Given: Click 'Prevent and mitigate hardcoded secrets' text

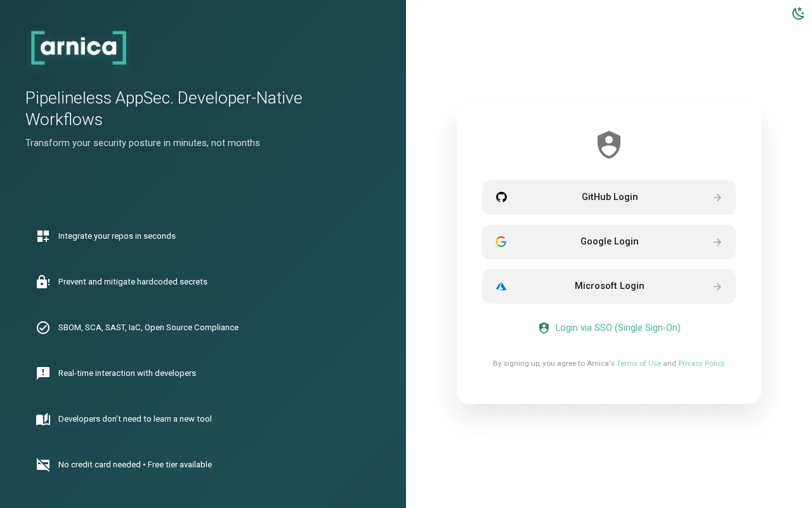Looking at the screenshot, I should pyautogui.click(x=133, y=282).
